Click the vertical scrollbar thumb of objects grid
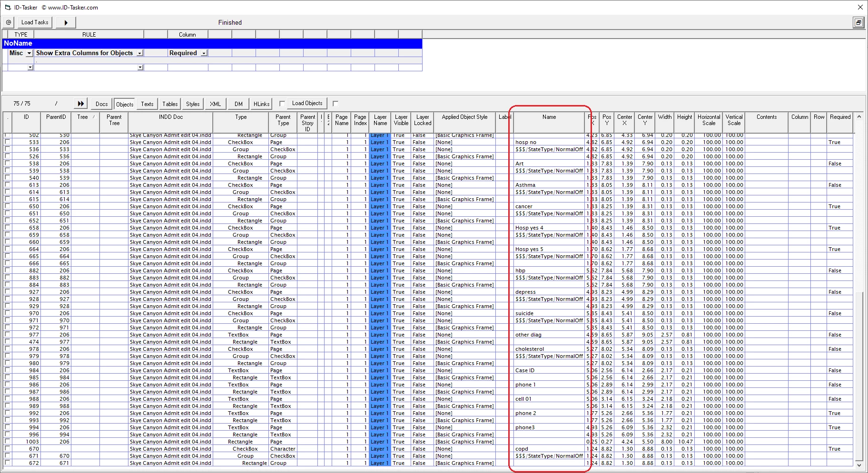868x473 pixels. pos(859,376)
